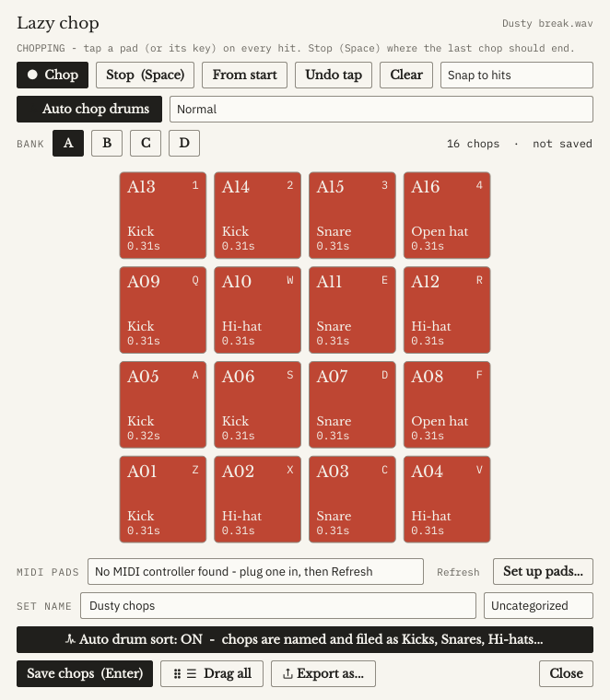Select pad A07 Snare
The width and height of the screenshot is (610, 700).
pos(352,405)
